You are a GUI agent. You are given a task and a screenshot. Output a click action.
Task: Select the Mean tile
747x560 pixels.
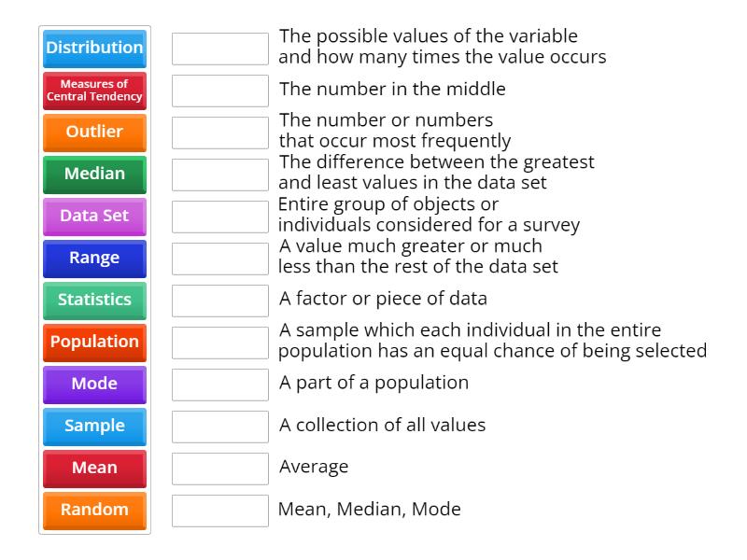tap(93, 469)
